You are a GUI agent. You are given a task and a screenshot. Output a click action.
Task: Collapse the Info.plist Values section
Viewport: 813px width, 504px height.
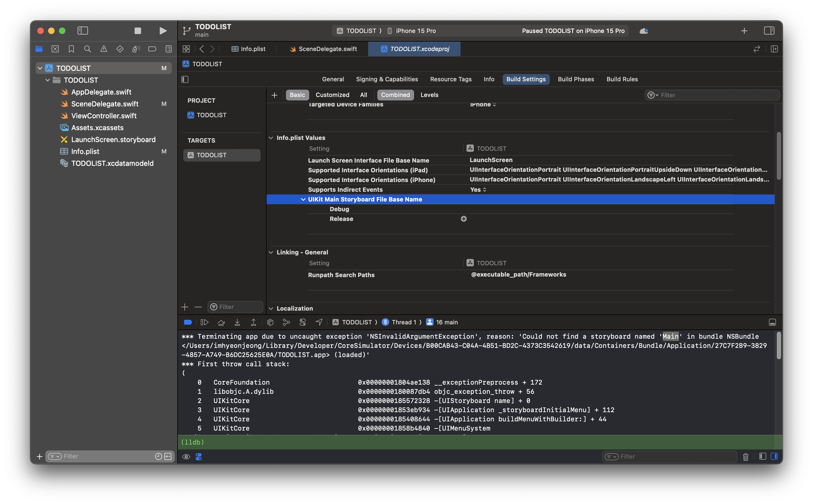click(271, 138)
